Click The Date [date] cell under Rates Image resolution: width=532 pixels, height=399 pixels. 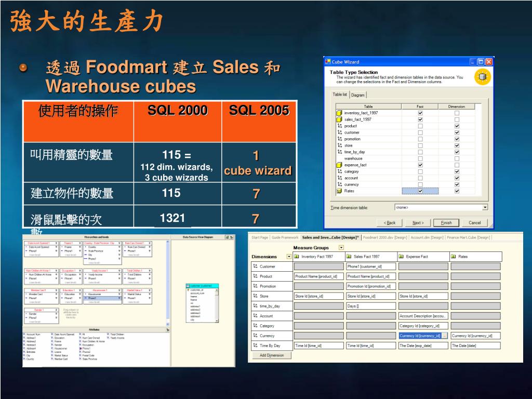tap(476, 345)
